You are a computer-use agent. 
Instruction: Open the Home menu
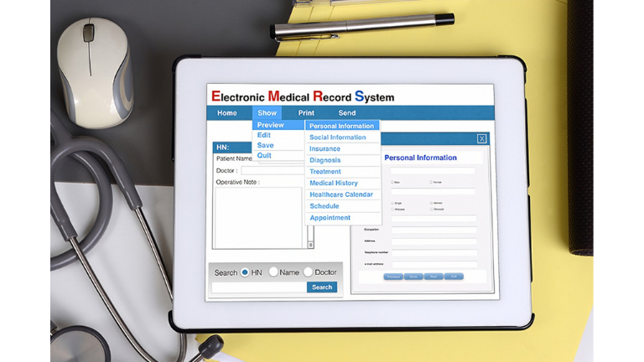pos(227,113)
